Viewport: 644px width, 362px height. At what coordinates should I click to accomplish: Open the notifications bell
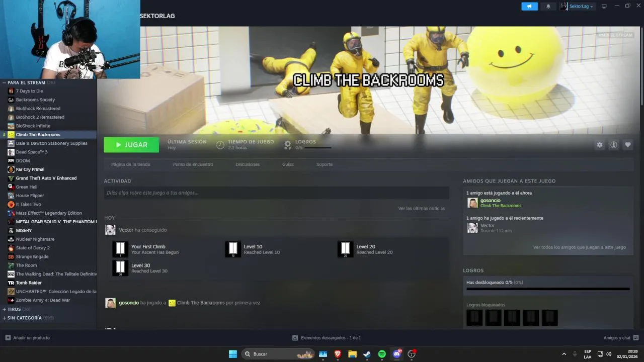[548, 6]
